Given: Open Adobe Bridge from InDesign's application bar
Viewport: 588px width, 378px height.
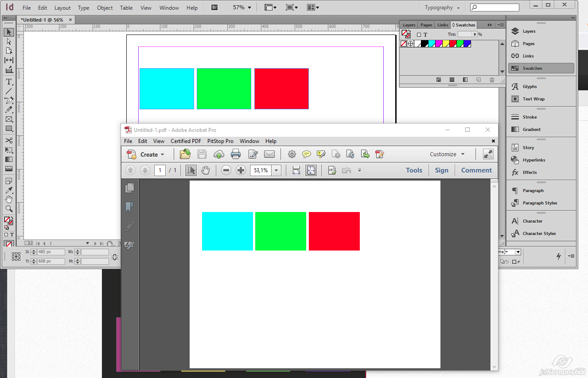Looking at the screenshot, I should coord(214,8).
